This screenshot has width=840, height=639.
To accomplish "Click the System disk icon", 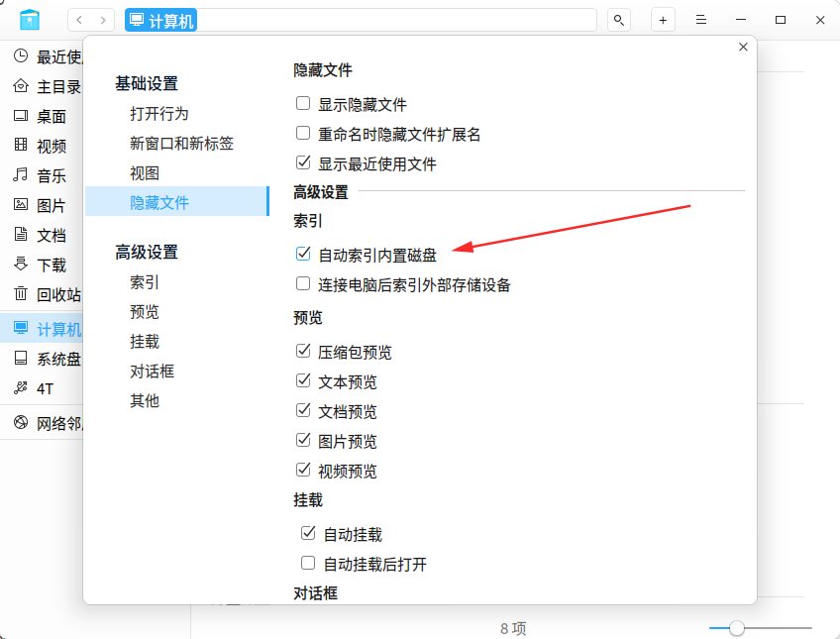I will (x=21, y=358).
